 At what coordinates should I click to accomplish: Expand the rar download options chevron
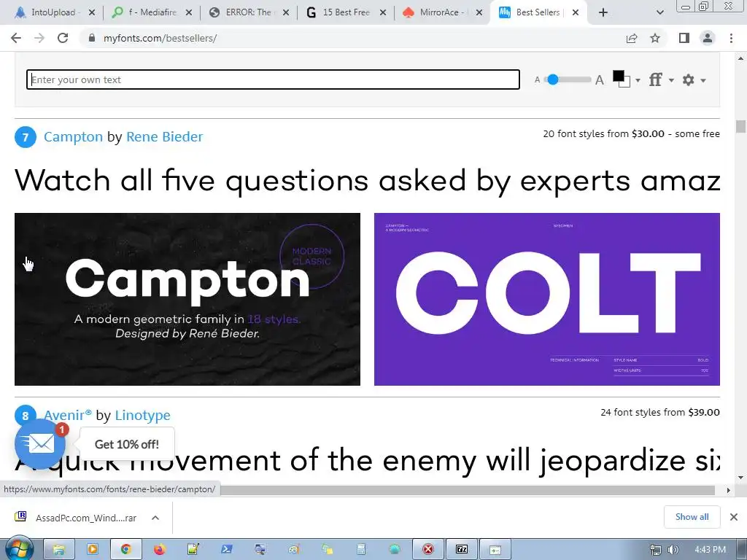coord(155,518)
